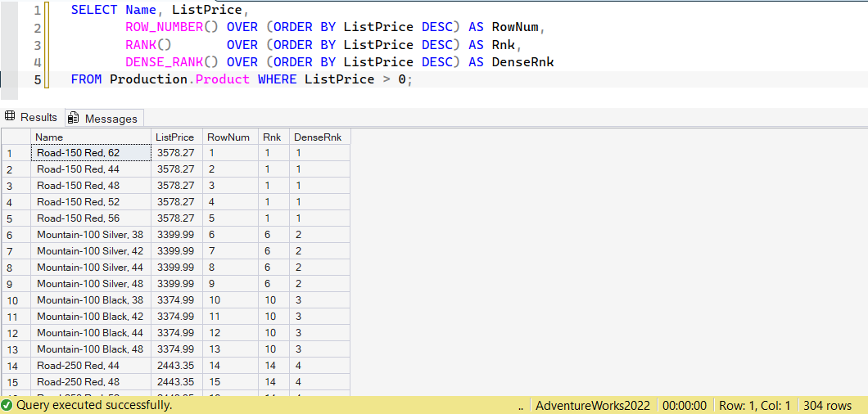This screenshot has width=868, height=414.
Task: Click RowNum value 9
Action: [x=230, y=283]
